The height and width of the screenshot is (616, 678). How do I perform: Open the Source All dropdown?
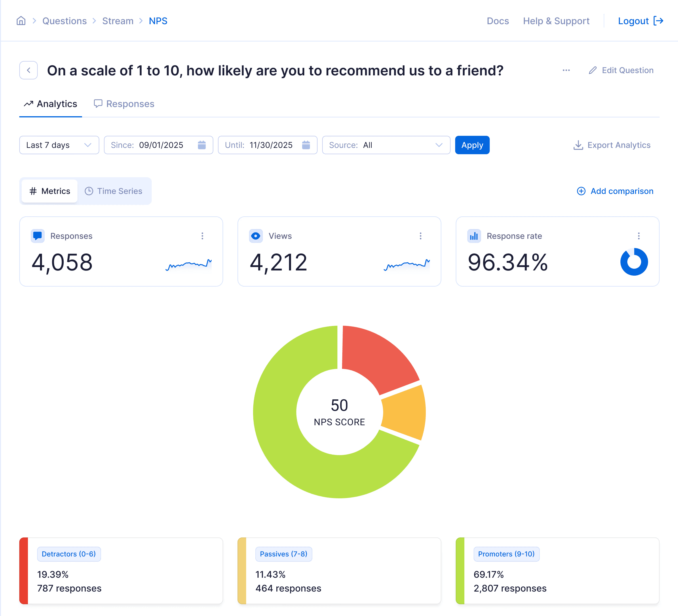click(386, 145)
